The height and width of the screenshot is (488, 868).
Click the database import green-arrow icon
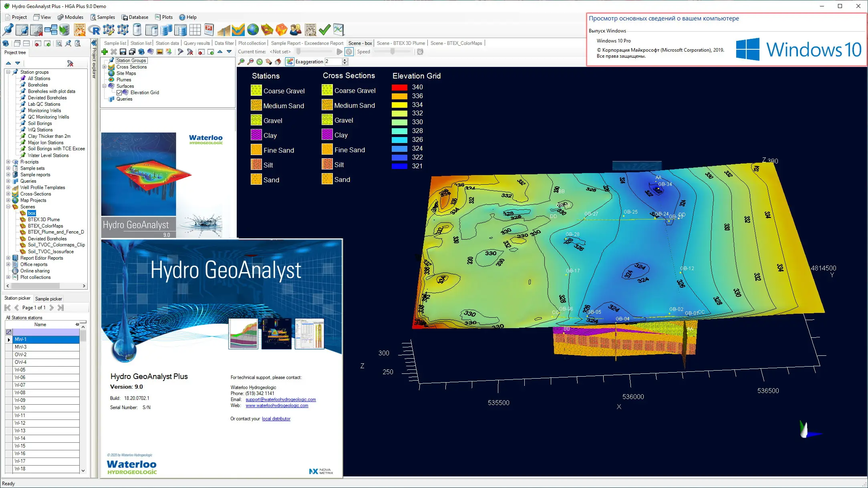point(65,30)
